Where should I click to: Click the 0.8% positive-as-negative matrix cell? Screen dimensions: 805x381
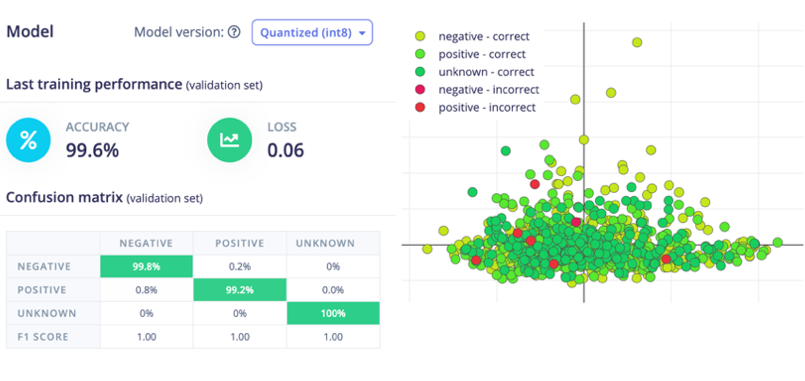[x=146, y=290]
